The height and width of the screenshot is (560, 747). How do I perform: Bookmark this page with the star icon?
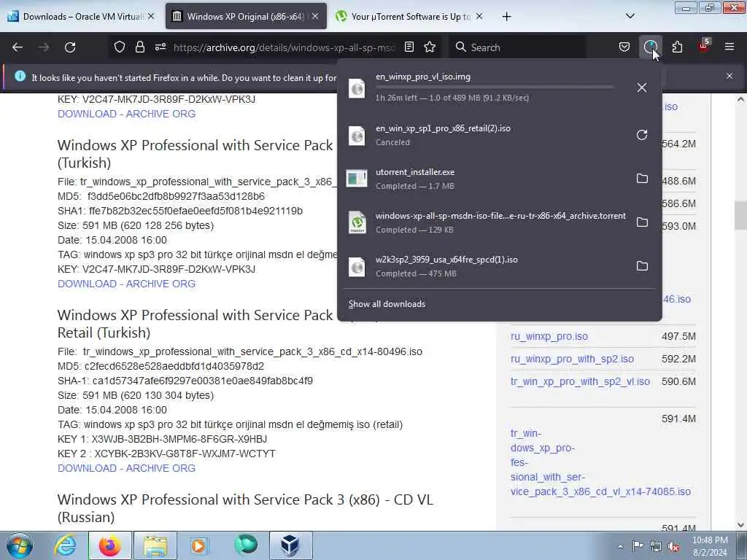[x=430, y=47]
